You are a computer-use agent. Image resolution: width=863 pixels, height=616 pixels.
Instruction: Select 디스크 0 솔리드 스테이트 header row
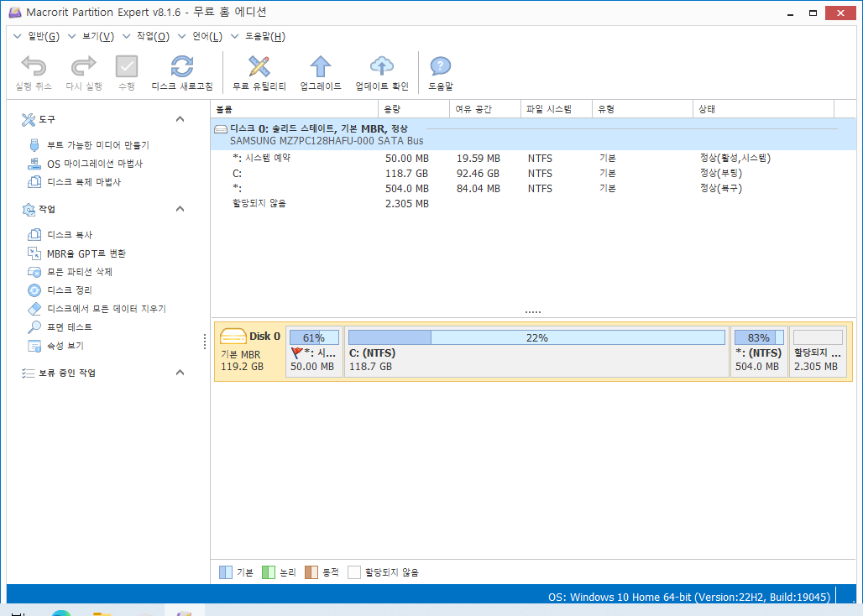pyautogui.click(x=533, y=134)
